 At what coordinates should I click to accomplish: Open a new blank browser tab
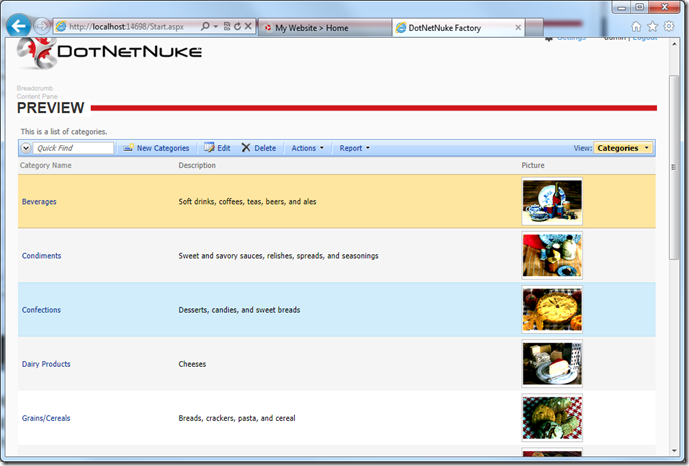[x=534, y=28]
